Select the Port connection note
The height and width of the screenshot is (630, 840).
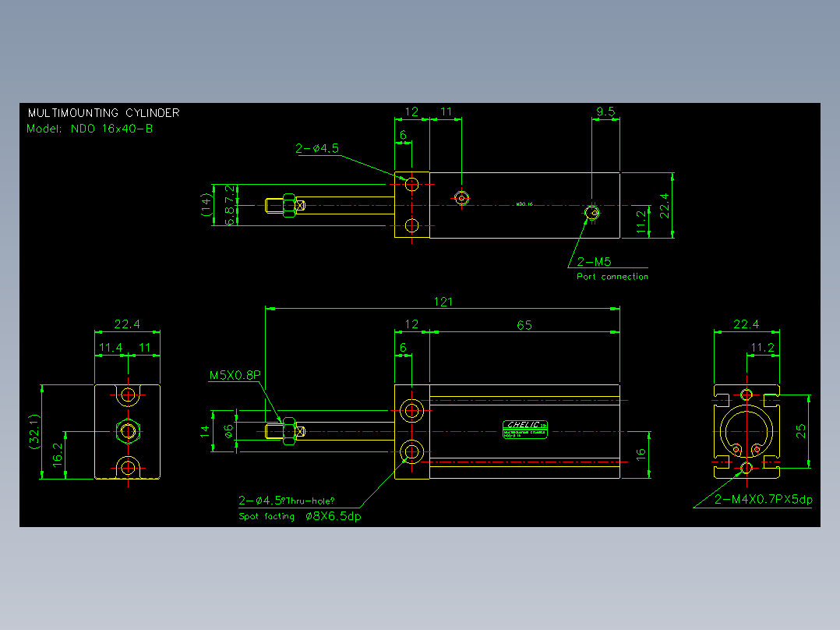click(x=612, y=277)
